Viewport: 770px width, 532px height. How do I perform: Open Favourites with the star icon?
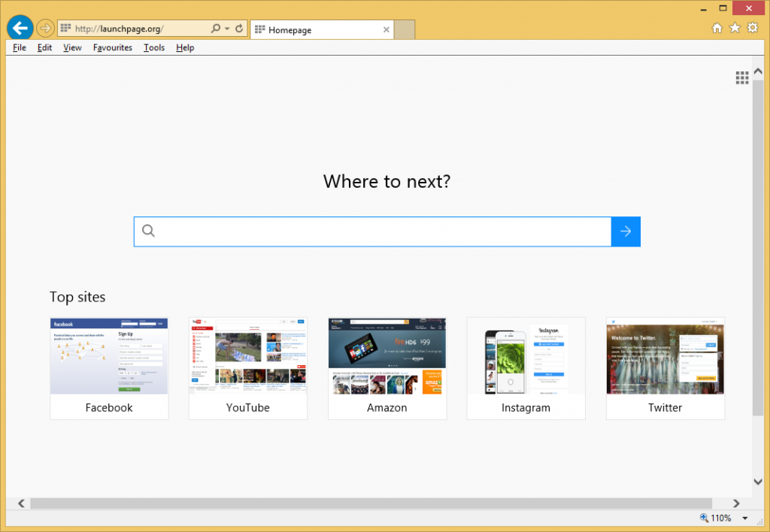pos(735,29)
